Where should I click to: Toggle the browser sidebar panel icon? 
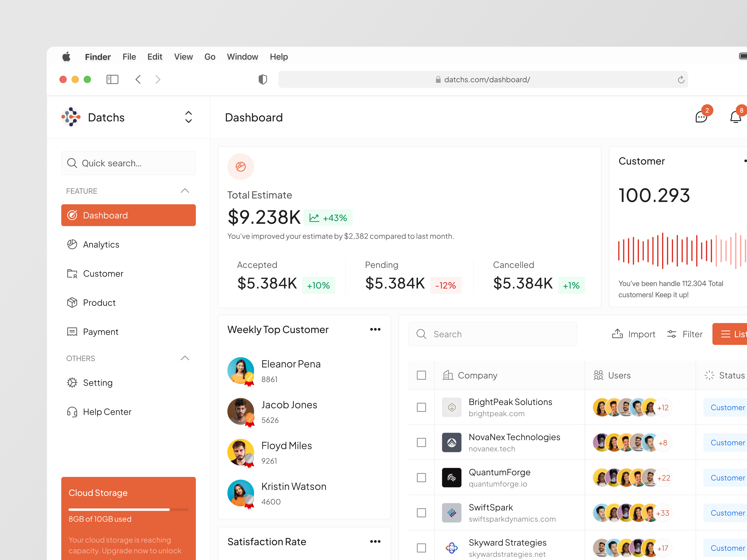(112, 79)
